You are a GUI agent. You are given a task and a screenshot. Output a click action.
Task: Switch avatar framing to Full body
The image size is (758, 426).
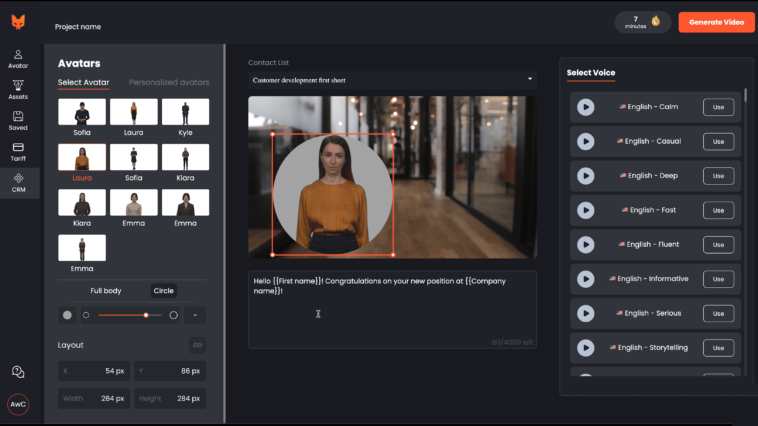[x=106, y=291]
